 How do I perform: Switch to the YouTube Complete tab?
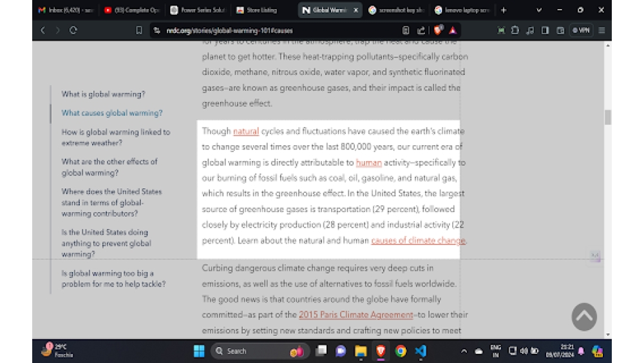coord(132,10)
